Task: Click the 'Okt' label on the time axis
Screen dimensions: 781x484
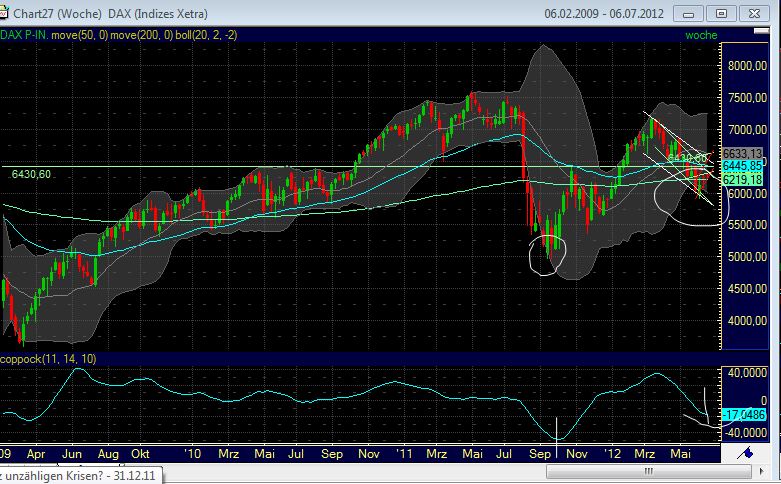Action: coord(140,454)
